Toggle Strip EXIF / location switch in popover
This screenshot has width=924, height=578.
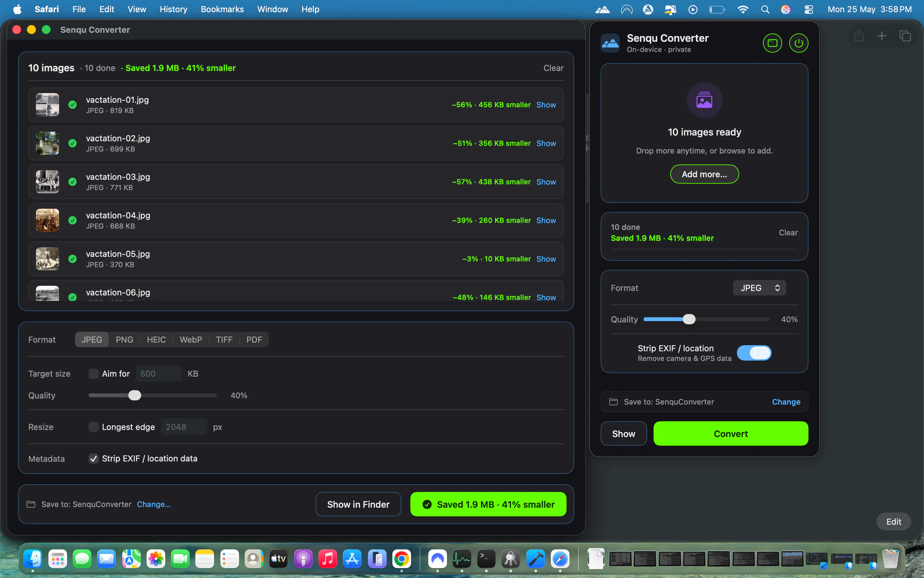pos(754,353)
